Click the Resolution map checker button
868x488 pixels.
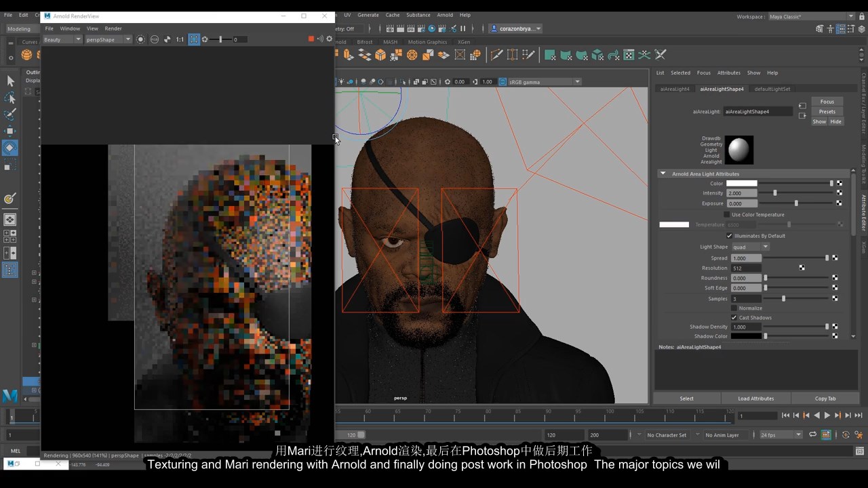(x=802, y=268)
